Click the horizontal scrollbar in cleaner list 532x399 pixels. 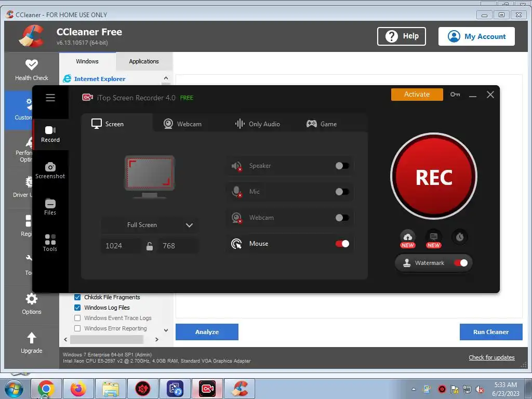point(107,339)
